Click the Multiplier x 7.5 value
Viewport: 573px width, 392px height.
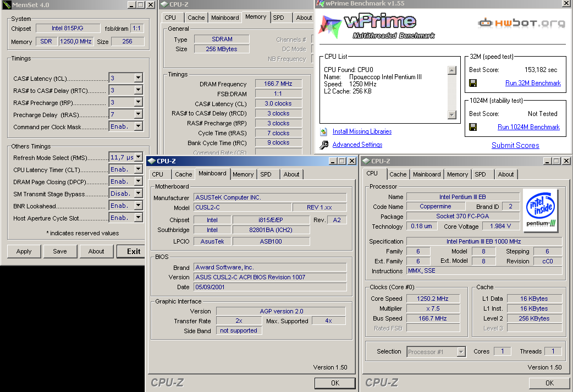click(433, 308)
